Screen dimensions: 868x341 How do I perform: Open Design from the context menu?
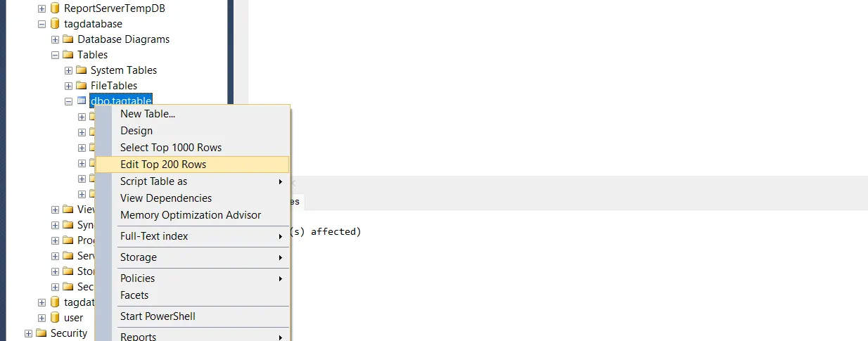coord(136,131)
